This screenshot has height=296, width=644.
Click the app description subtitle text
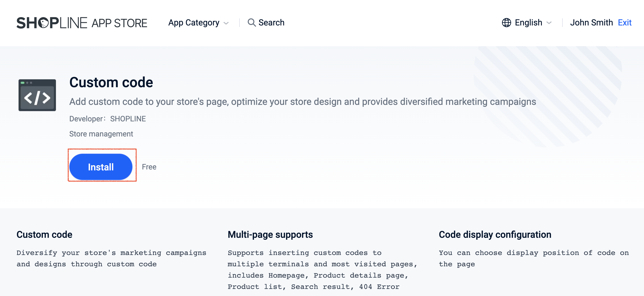click(302, 102)
